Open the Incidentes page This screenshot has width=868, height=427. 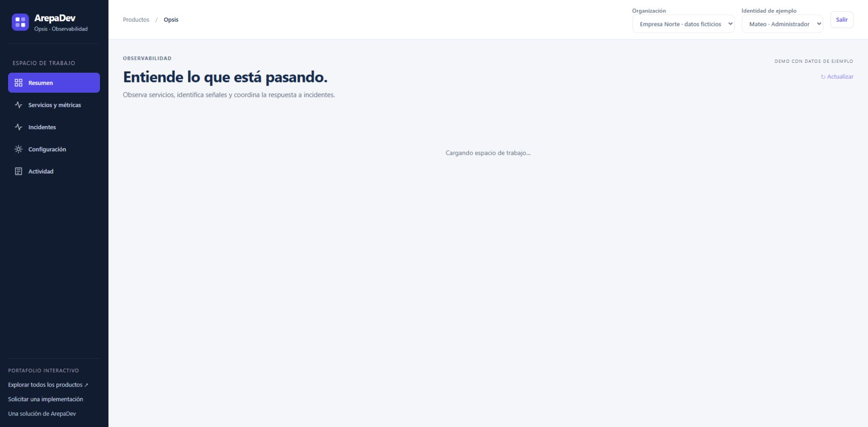54,127
